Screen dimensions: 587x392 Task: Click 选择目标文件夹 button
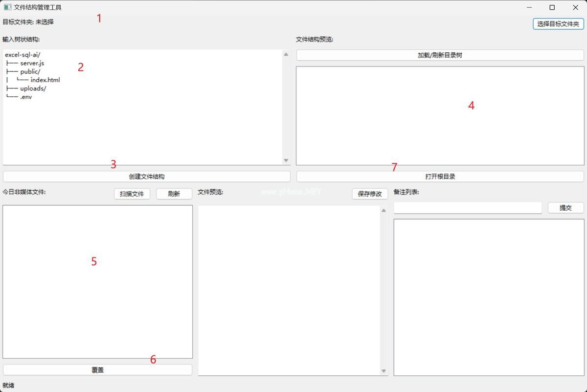[558, 24]
